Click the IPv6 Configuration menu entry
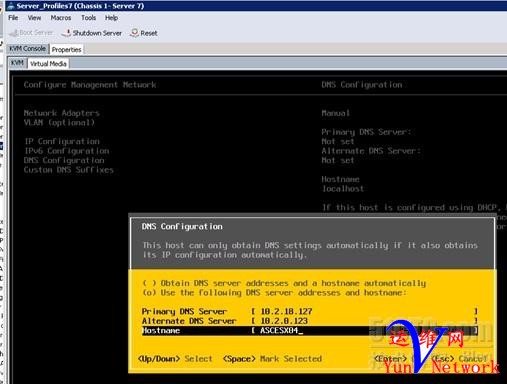Screen dimensions: 507x384 pyautogui.click(x=67, y=151)
